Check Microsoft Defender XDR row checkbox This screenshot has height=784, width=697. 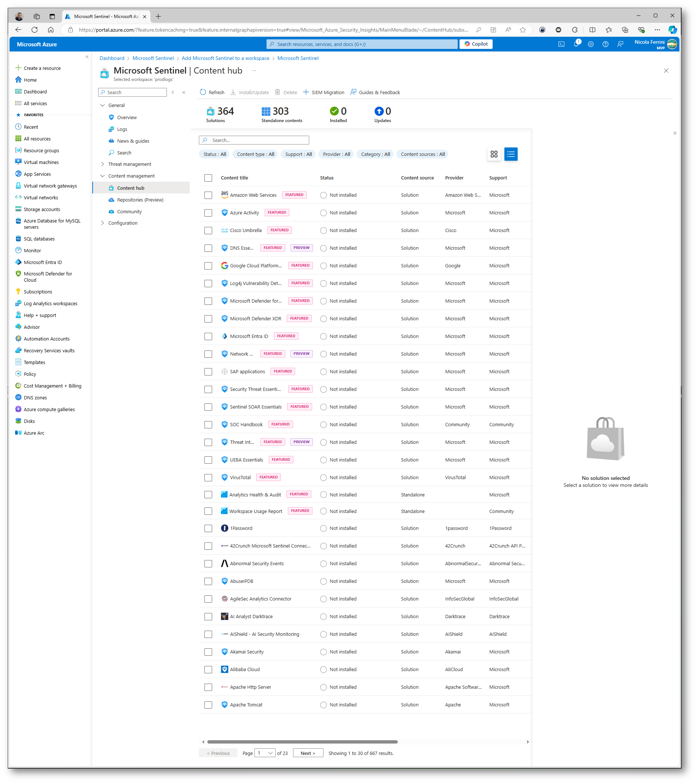pyautogui.click(x=208, y=318)
